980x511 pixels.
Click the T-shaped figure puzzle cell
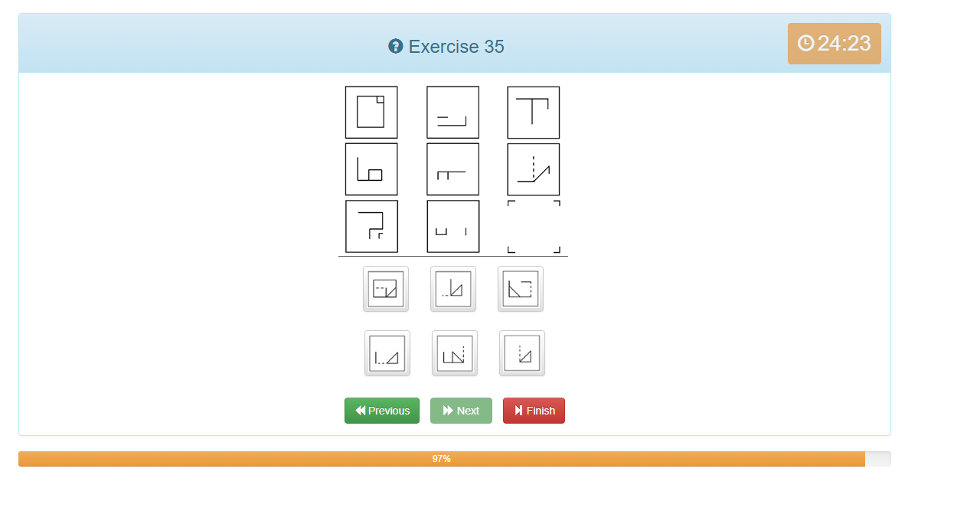click(x=534, y=113)
